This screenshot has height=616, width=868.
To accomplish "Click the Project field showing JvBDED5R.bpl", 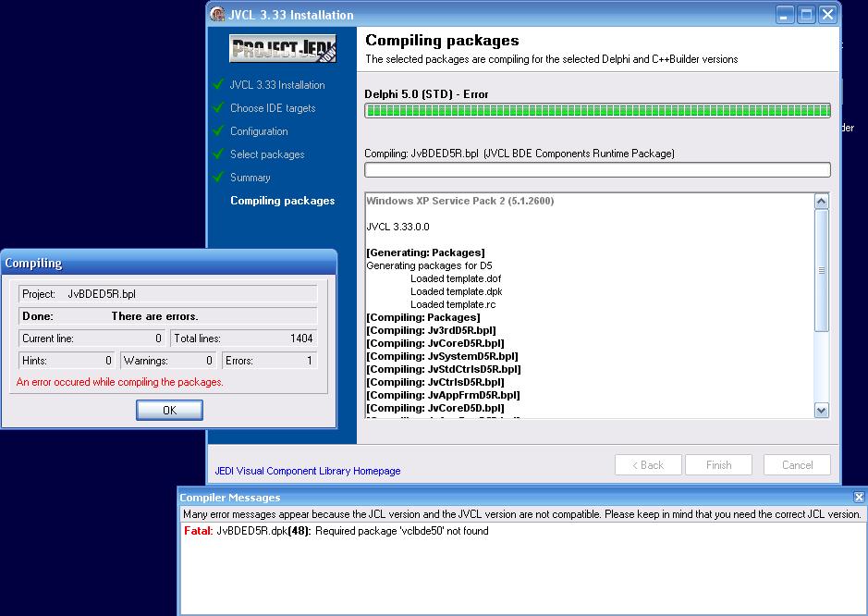I will pos(167,293).
